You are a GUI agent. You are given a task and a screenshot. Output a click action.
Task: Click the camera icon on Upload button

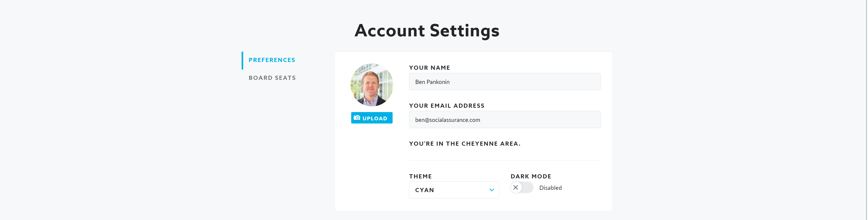357,118
